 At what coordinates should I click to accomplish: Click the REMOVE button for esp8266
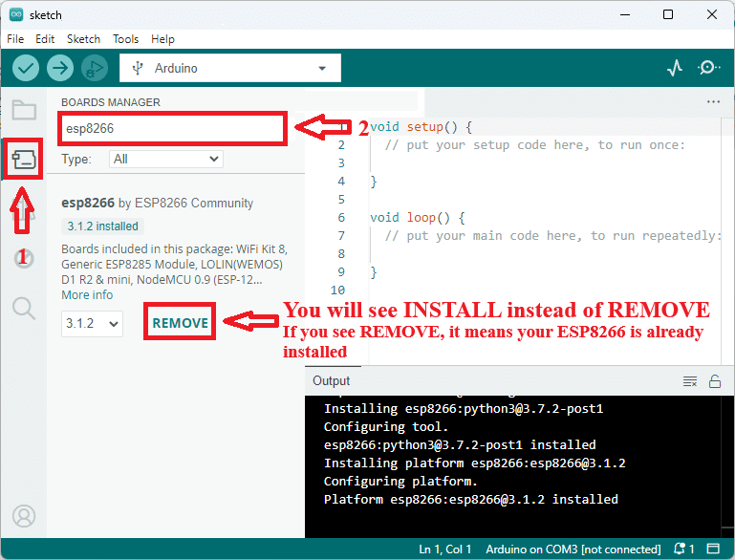(180, 323)
